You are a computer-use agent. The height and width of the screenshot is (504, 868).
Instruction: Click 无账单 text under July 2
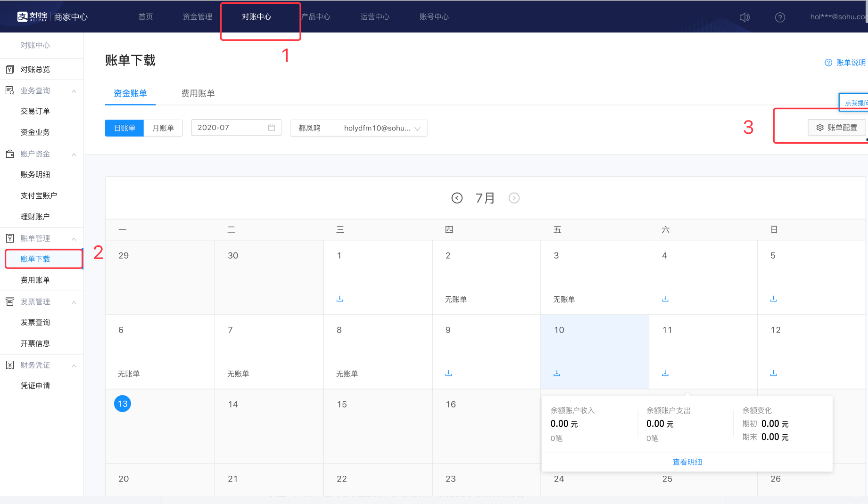[x=456, y=300]
